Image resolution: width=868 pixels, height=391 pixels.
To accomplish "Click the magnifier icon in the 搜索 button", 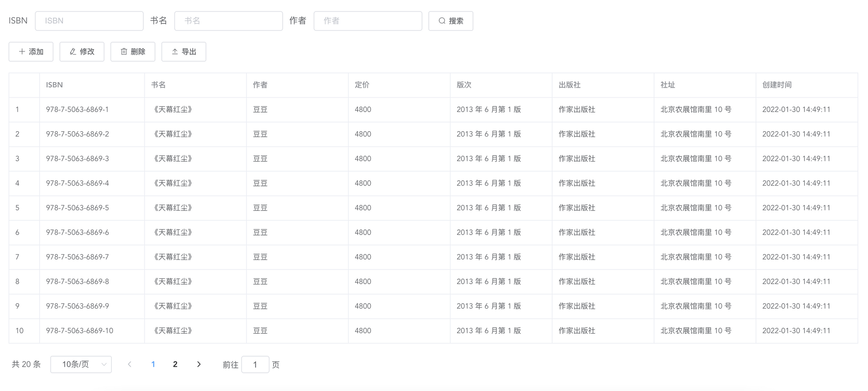I will coord(442,21).
